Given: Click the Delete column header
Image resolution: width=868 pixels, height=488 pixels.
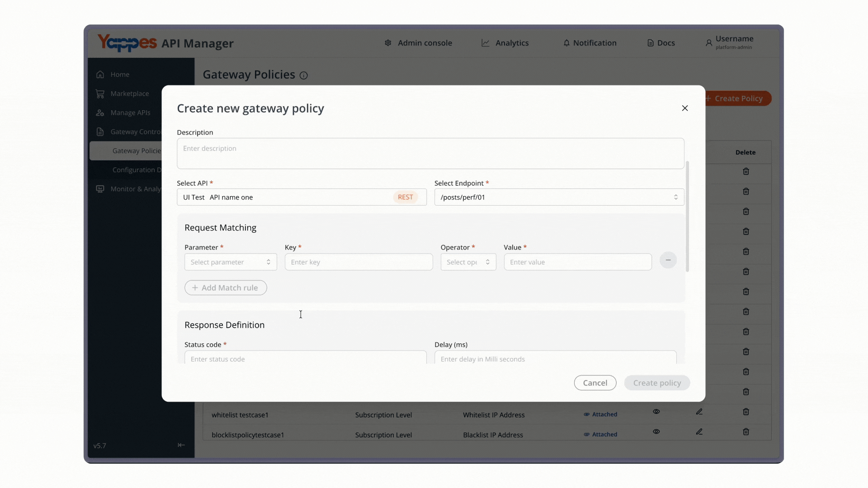Looking at the screenshot, I should (745, 152).
